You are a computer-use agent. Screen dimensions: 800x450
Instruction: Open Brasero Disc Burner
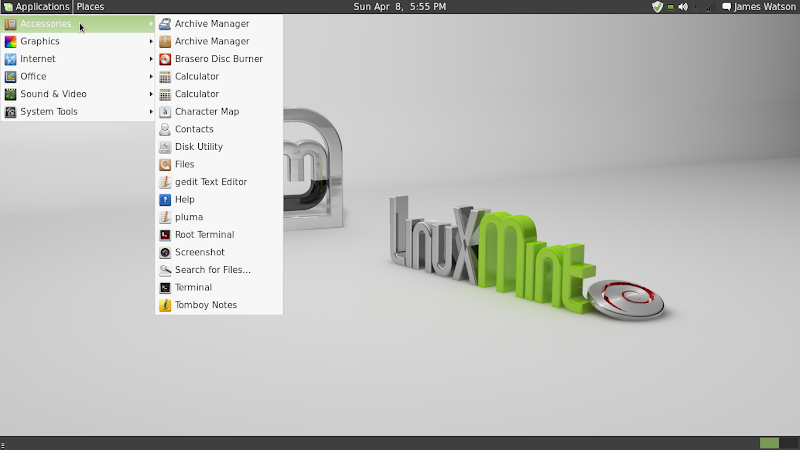click(219, 59)
